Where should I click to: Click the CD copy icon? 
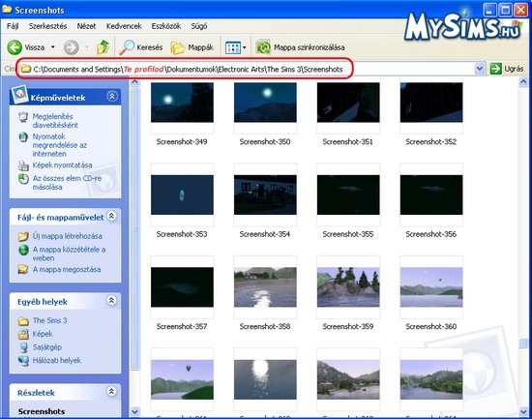23,179
